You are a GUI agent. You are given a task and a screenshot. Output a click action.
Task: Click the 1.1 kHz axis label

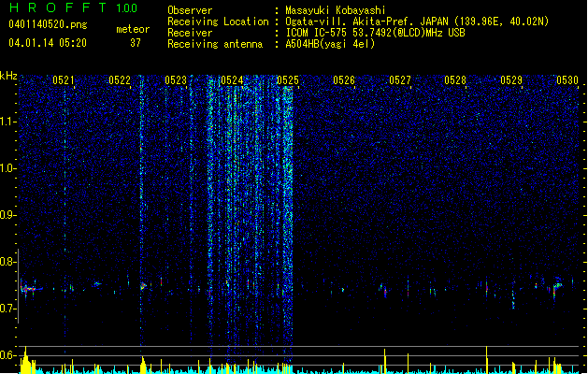[7, 122]
